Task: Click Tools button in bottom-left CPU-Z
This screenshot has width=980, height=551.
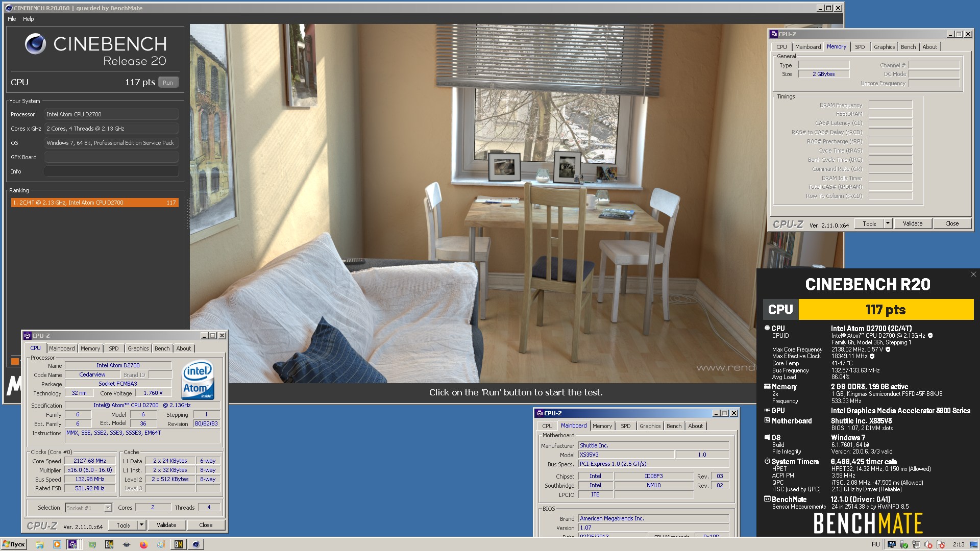Action: pos(123,525)
